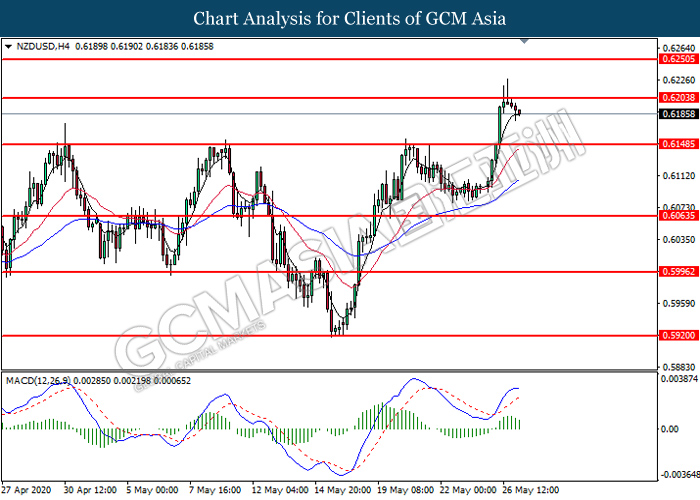Select the 0.62038 red price label
Image resolution: width=700 pixels, height=500 pixels.
(x=679, y=98)
